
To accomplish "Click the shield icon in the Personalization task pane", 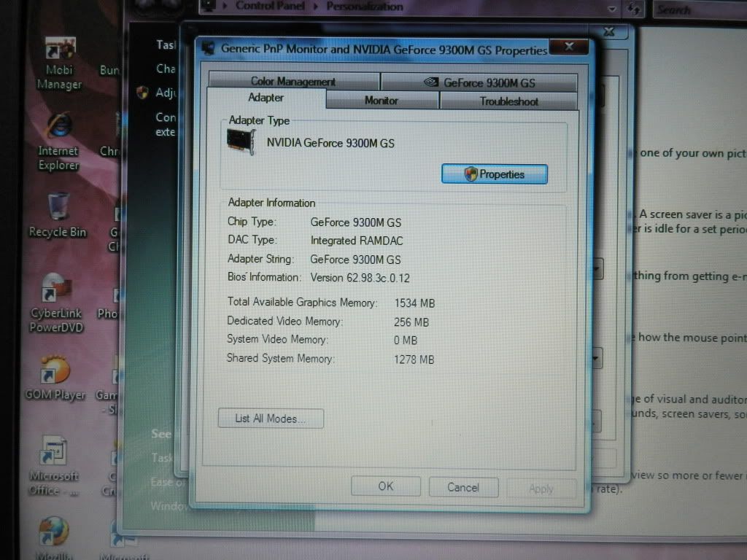I will pos(142,93).
